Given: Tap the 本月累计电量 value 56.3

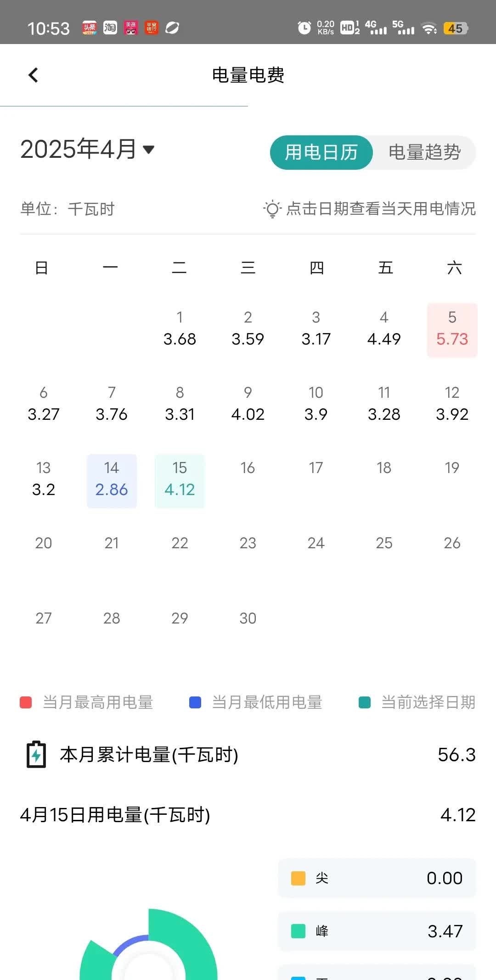Looking at the screenshot, I should [x=457, y=755].
